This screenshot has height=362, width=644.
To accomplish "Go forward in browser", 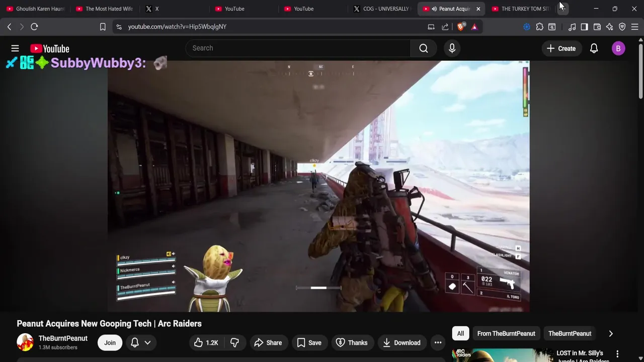I will click(x=22, y=27).
